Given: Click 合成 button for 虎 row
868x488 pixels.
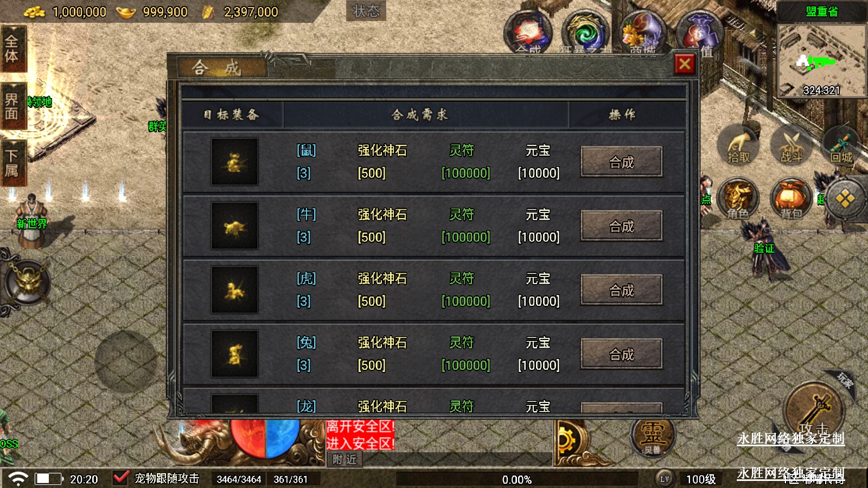Looking at the screenshot, I should point(622,290).
